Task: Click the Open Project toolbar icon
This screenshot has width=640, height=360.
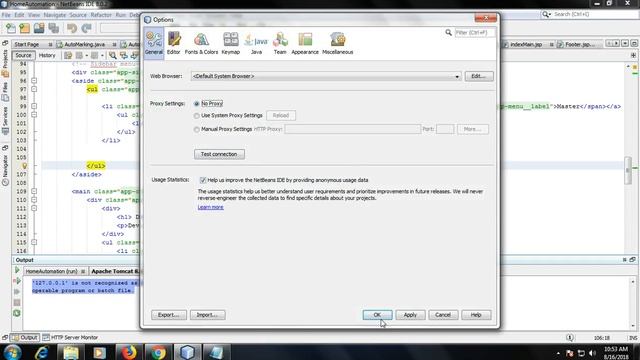Action: point(39,28)
